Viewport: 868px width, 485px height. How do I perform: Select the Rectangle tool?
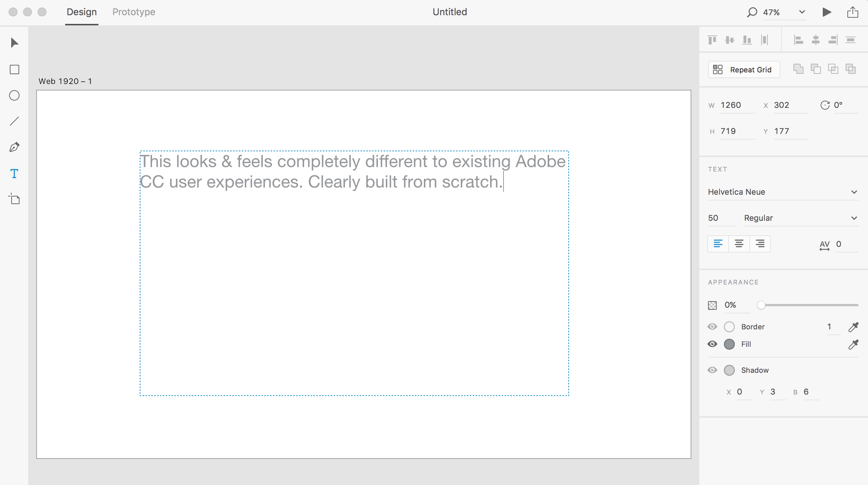pos(14,69)
